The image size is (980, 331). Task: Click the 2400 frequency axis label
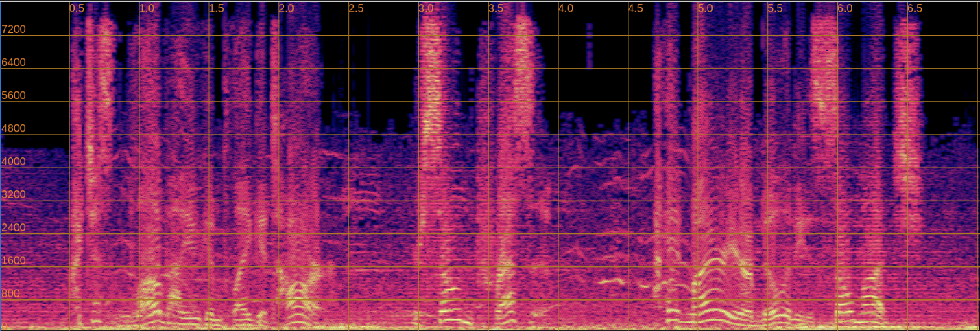[x=14, y=227]
